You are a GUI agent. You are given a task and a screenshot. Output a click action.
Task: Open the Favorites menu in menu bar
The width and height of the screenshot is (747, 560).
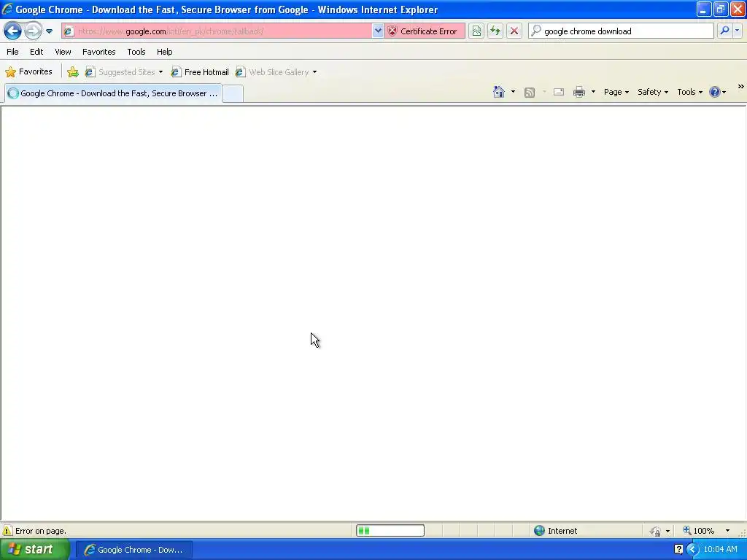pyautogui.click(x=99, y=52)
